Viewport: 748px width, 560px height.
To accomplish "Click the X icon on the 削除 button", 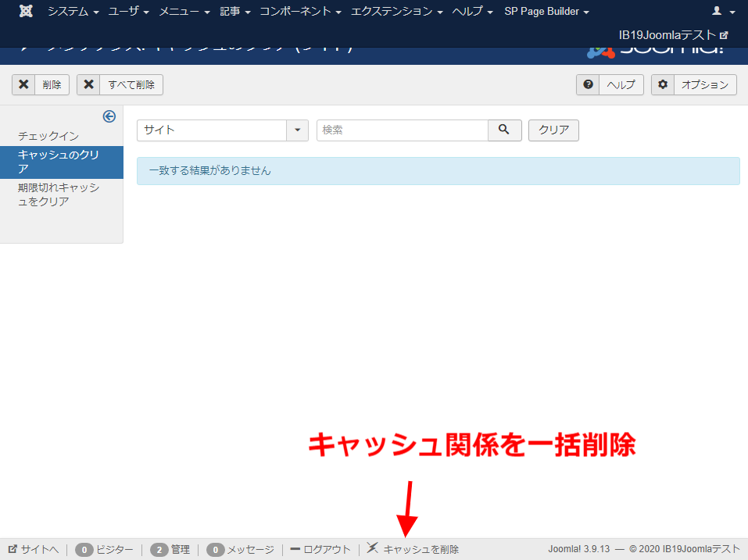I will click(23, 84).
